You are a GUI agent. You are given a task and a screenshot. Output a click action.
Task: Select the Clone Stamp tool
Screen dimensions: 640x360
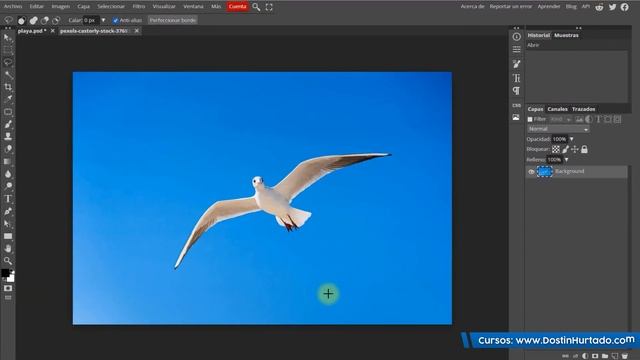[x=8, y=136]
